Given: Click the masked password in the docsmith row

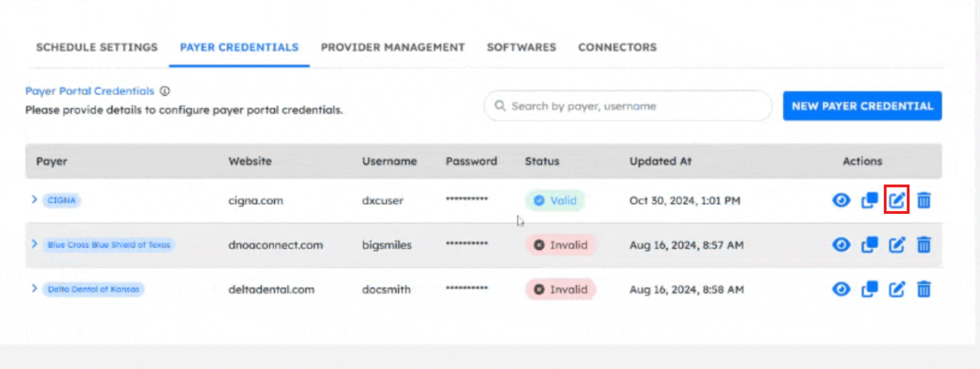Looking at the screenshot, I should click(x=467, y=287).
